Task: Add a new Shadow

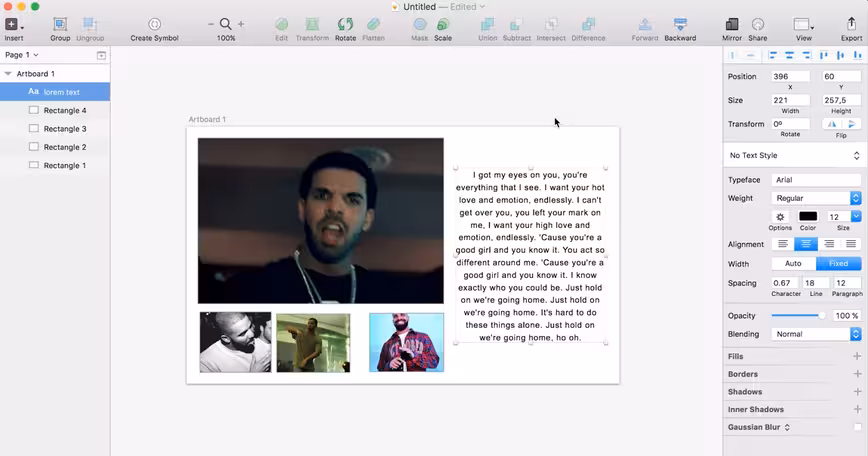Action: (x=857, y=392)
